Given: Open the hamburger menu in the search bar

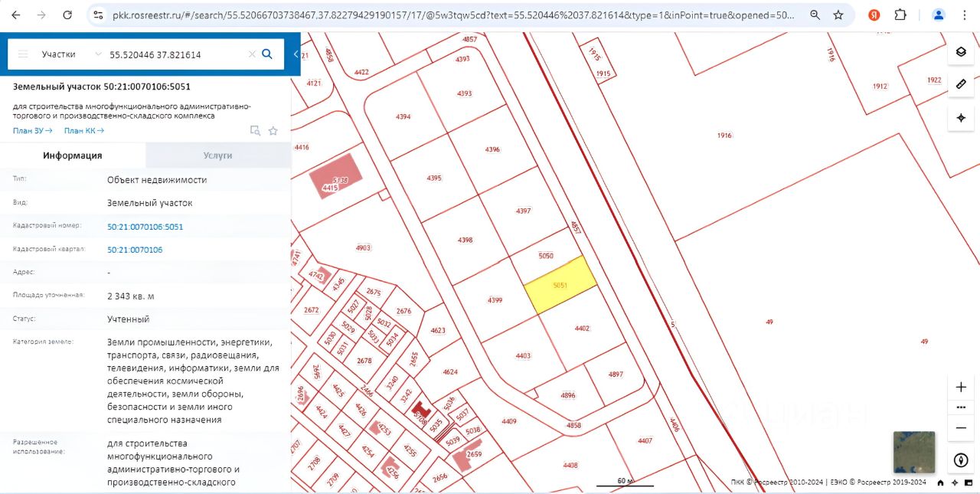Looking at the screenshot, I should [23, 54].
